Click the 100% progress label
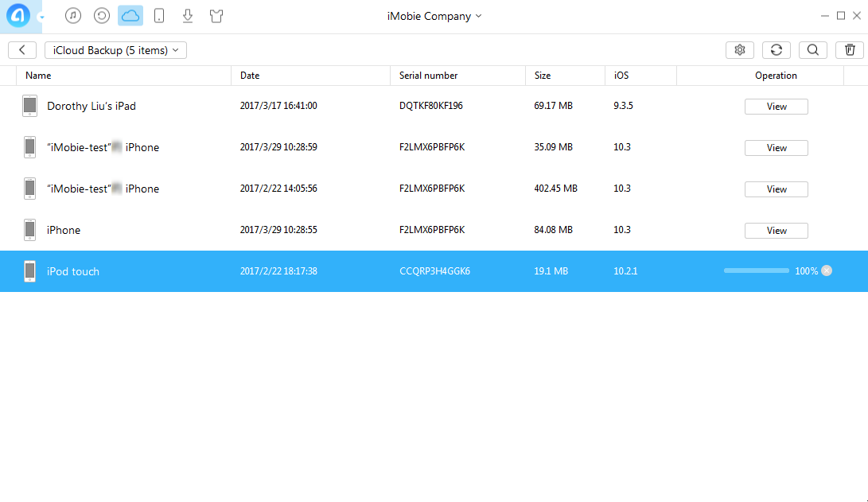 (x=806, y=271)
